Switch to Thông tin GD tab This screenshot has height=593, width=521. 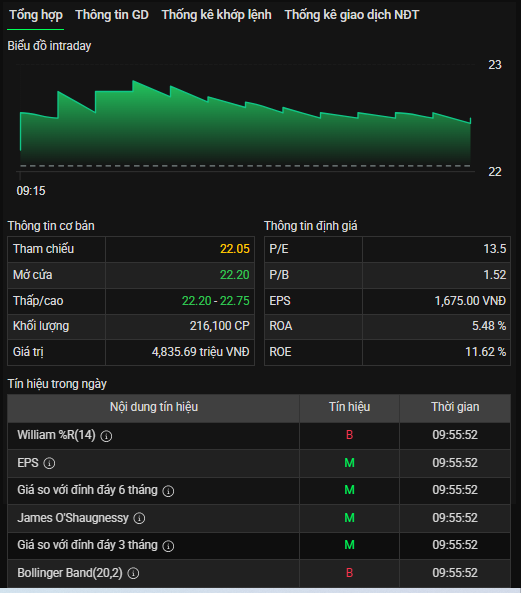tap(112, 15)
